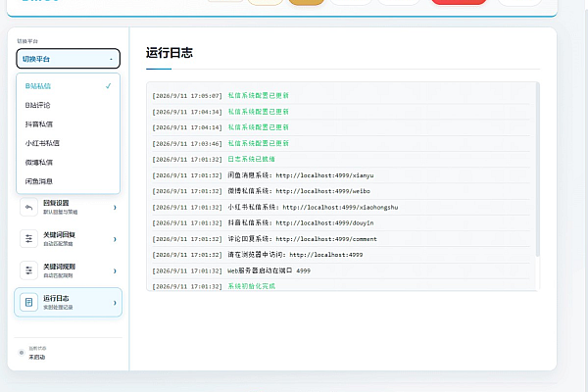Click the document icon beside 运行日志

click(x=28, y=302)
